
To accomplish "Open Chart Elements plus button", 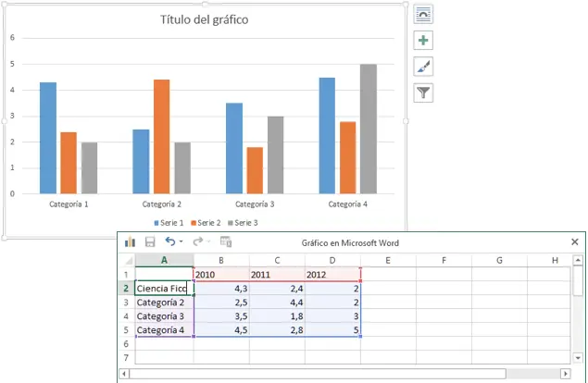I will pos(423,40).
